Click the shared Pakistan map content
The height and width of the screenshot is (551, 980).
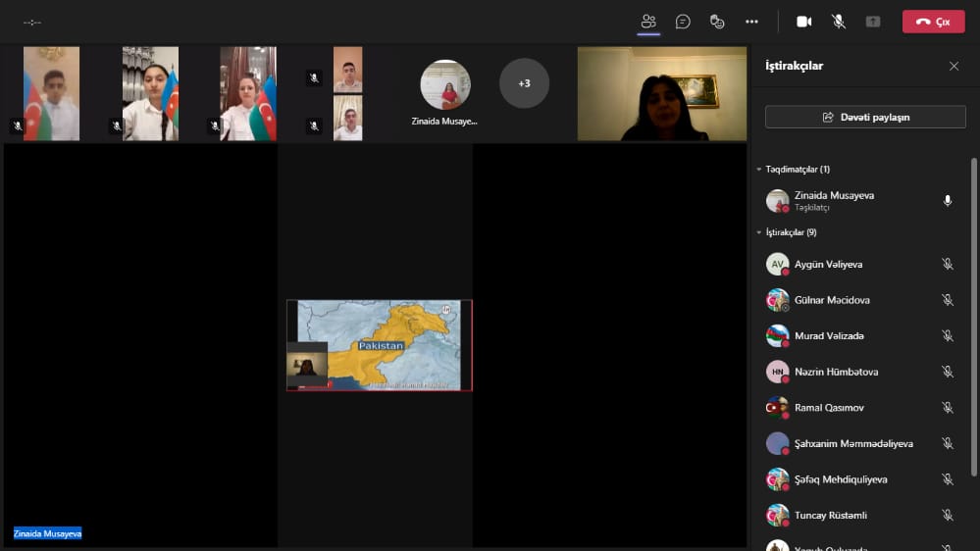[380, 345]
